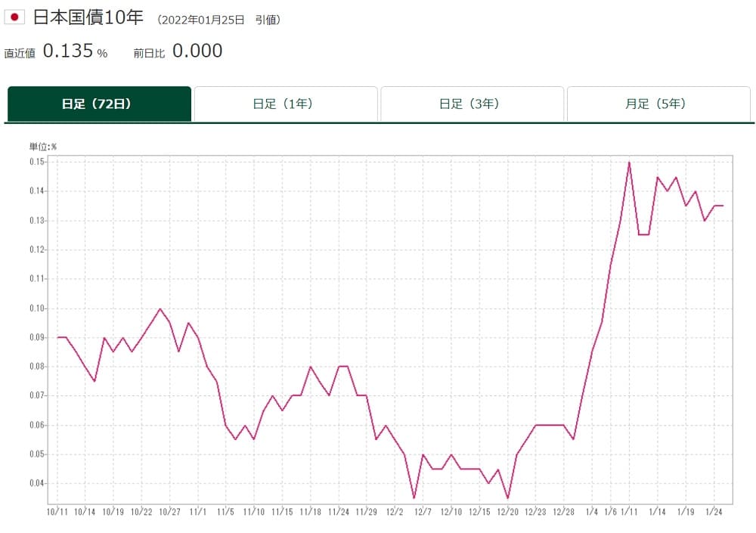Click the 0.06 y-axis label
Screen dimensions: 756x533
point(37,425)
